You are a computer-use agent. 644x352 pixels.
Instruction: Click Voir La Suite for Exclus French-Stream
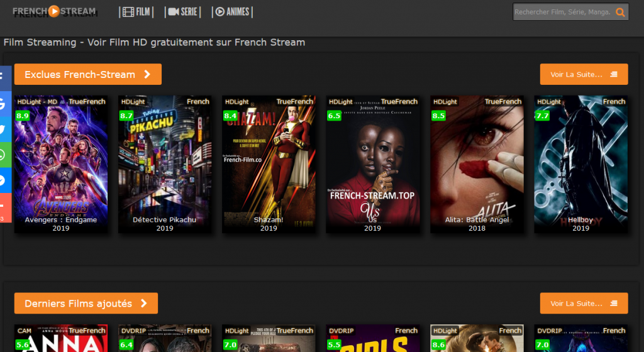pyautogui.click(x=584, y=74)
